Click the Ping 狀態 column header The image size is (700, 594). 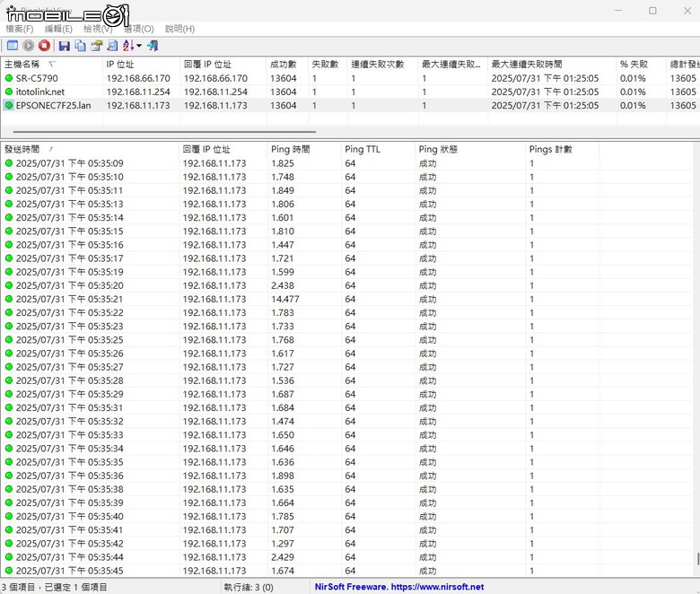tap(470, 150)
